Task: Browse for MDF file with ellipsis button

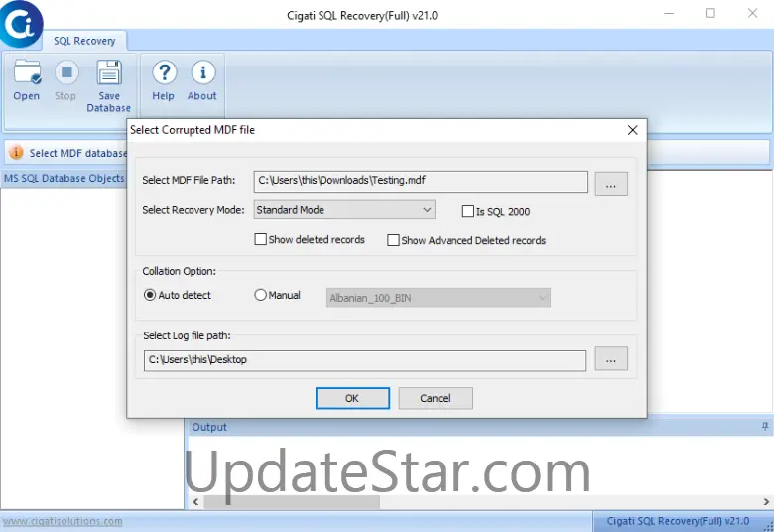Action: pos(611,184)
